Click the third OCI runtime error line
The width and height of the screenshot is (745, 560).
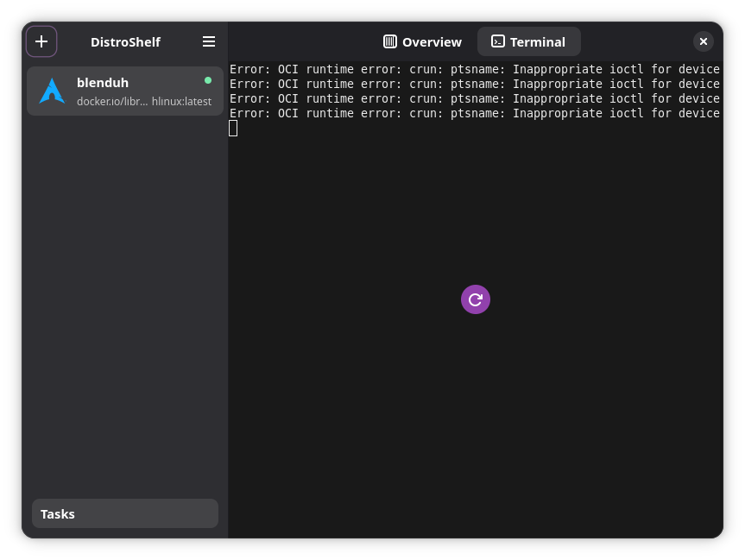[x=474, y=98]
